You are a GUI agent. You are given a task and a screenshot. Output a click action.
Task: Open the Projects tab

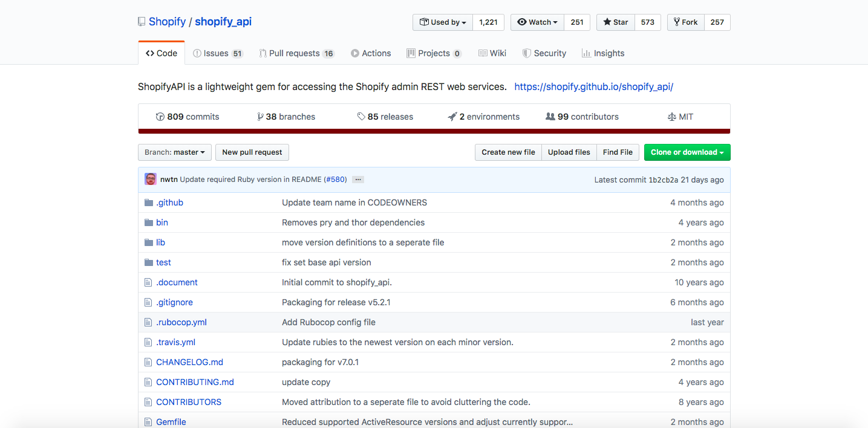pos(434,53)
